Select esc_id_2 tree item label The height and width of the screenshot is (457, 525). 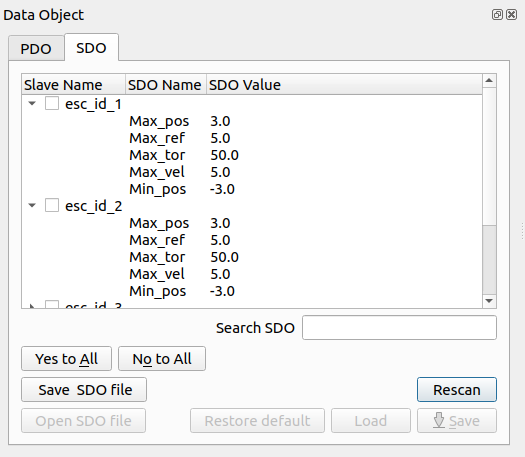pos(93,206)
